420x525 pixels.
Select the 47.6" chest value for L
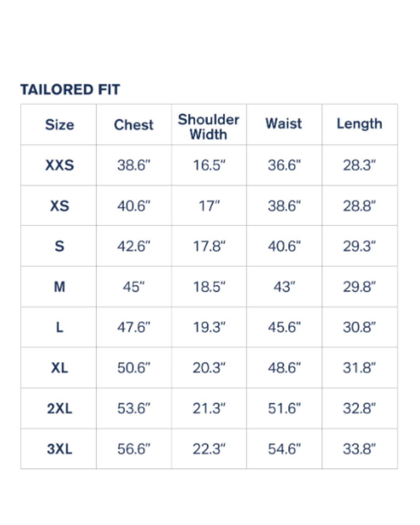134,327
